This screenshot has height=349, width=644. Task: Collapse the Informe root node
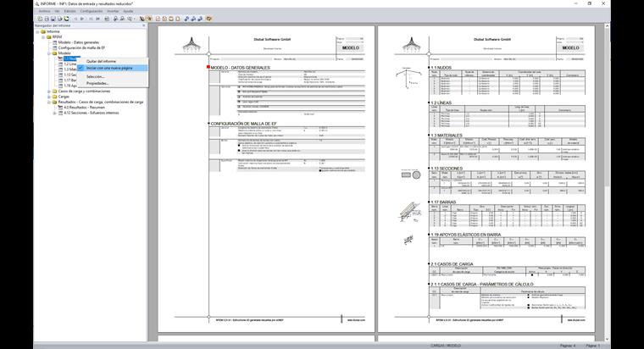coord(37,31)
